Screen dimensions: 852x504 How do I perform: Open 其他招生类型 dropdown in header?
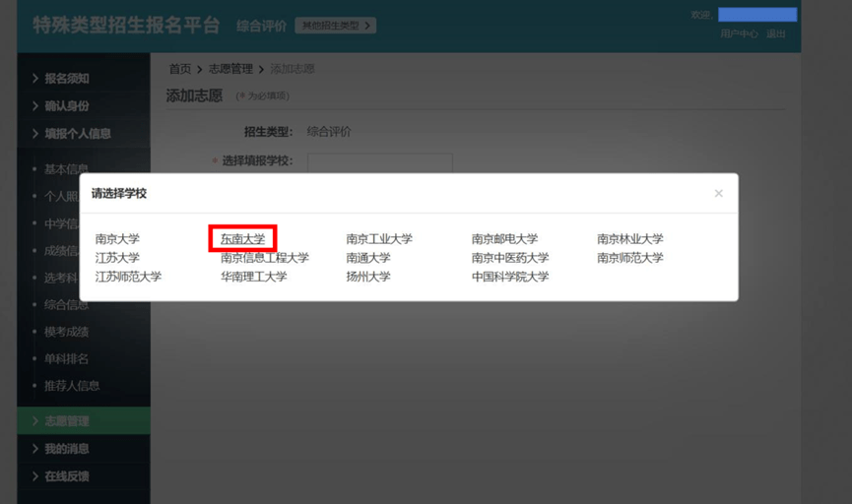tap(335, 26)
